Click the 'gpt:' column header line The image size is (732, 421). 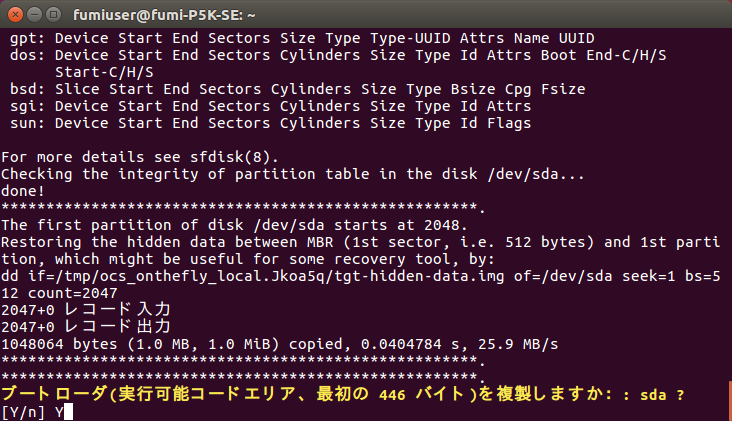click(x=302, y=38)
